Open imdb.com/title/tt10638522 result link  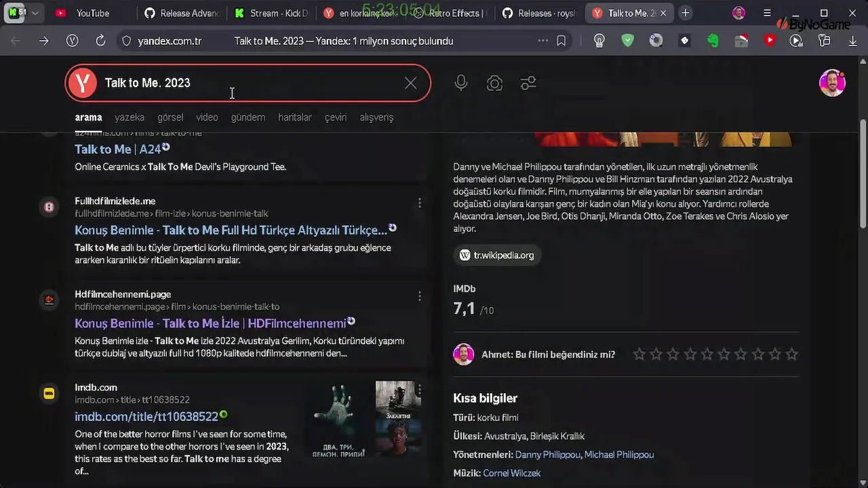[146, 416]
